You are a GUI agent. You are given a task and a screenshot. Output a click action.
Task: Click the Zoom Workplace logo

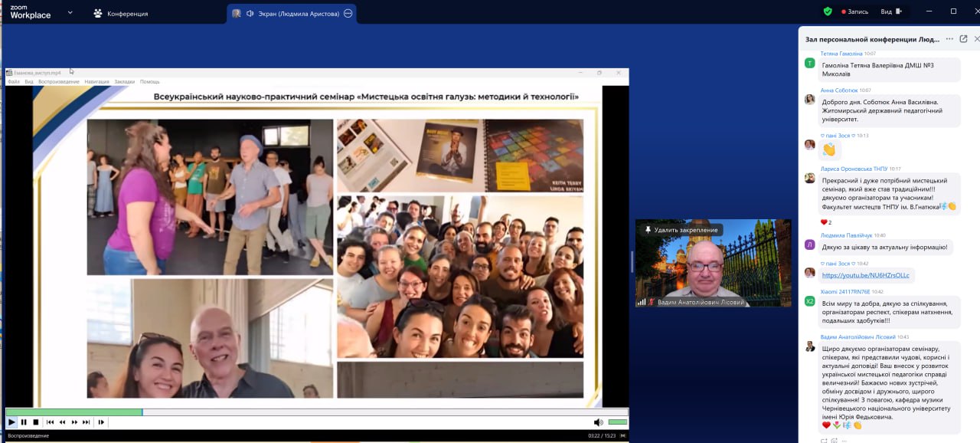[31, 12]
